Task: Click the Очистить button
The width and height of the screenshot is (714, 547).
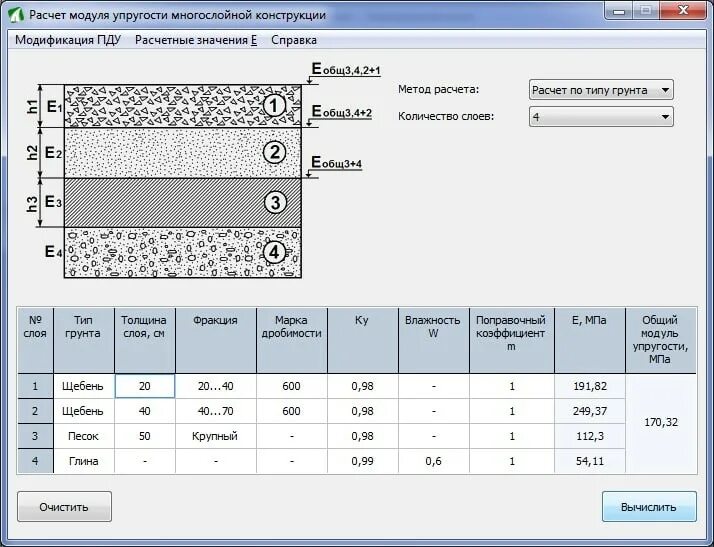Action: coord(64,507)
